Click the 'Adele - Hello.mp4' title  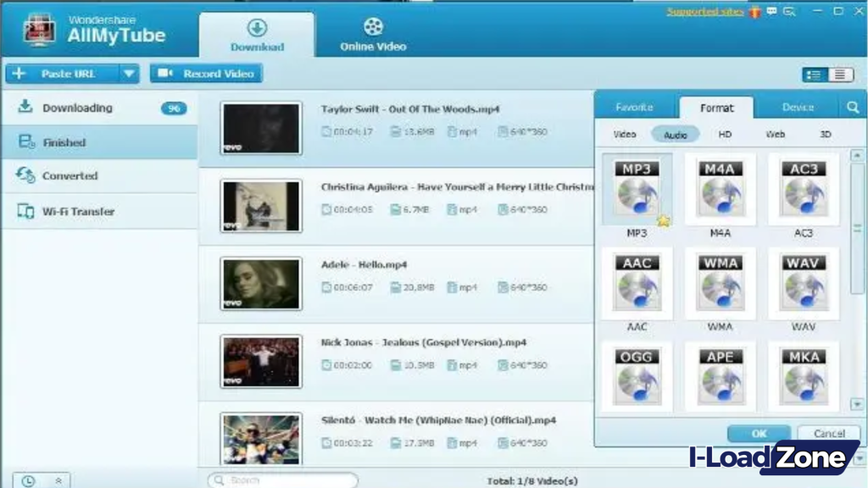(364, 264)
